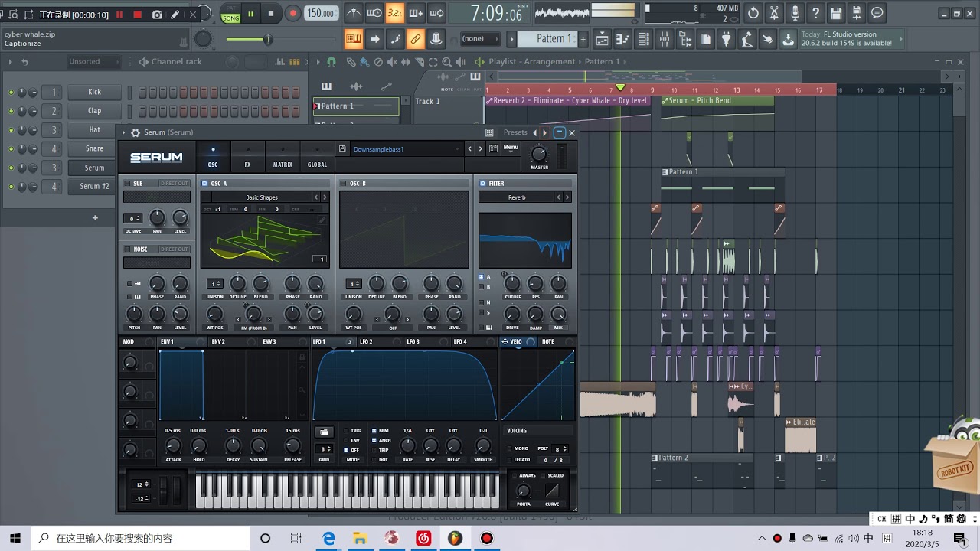Click the tempo 150.000 display
The height and width of the screenshot is (551, 980).
pyautogui.click(x=322, y=14)
